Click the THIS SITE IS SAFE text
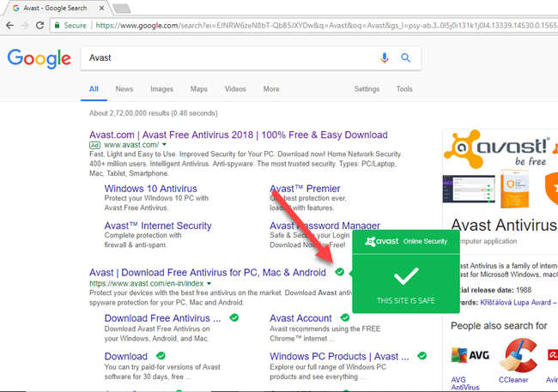Screen dimensions: 558x392 [406, 300]
